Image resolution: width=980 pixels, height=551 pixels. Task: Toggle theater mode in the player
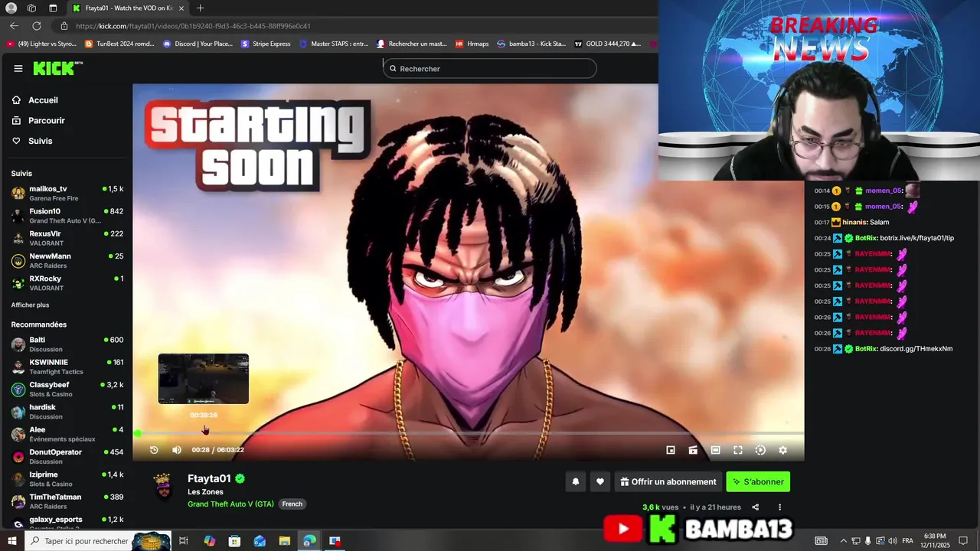click(715, 450)
